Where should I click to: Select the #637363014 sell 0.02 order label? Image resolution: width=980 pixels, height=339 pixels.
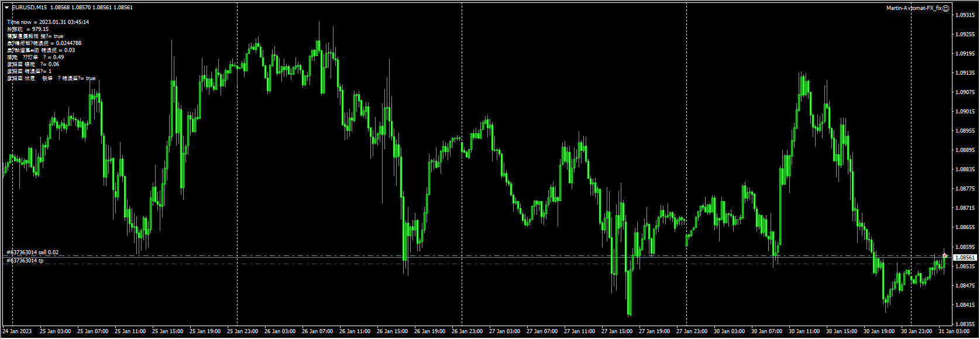[33, 252]
